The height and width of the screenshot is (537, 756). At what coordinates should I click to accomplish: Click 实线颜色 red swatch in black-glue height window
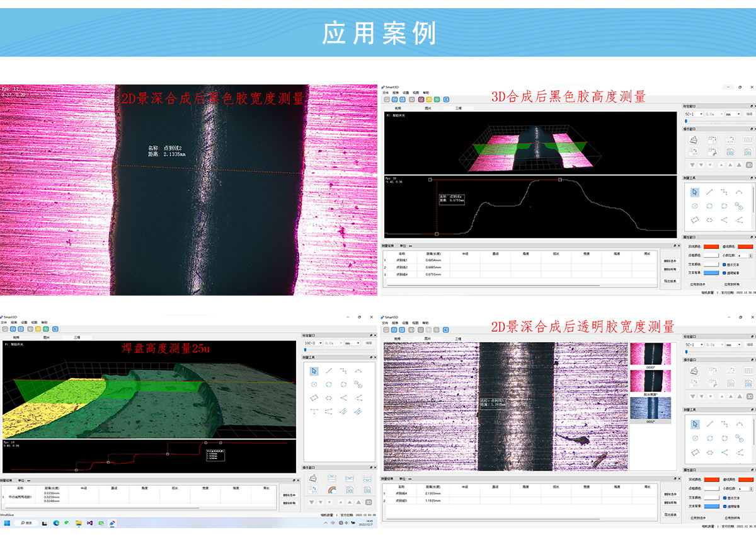[x=711, y=246]
